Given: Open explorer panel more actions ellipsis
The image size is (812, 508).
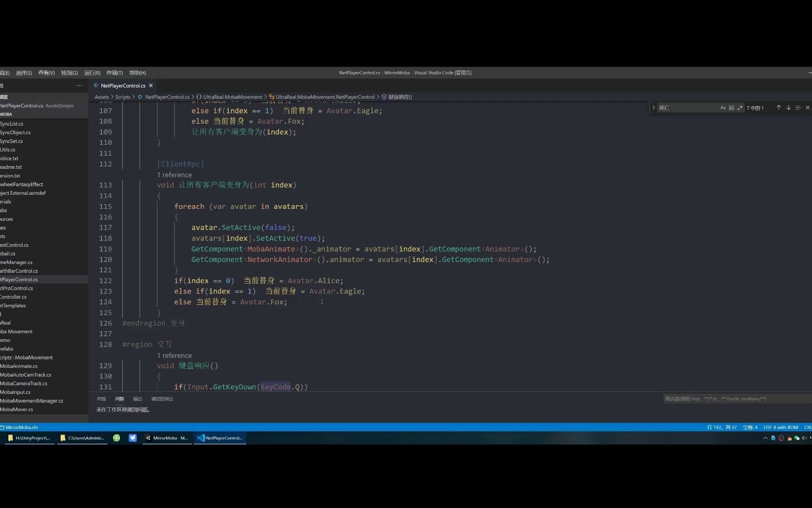Looking at the screenshot, I should (x=79, y=86).
